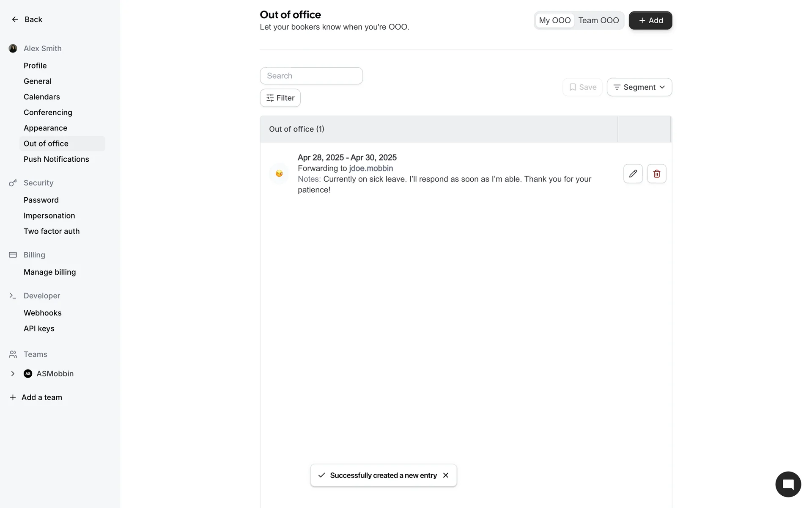Dismiss the success toast with X
812x508 pixels.
(x=446, y=475)
